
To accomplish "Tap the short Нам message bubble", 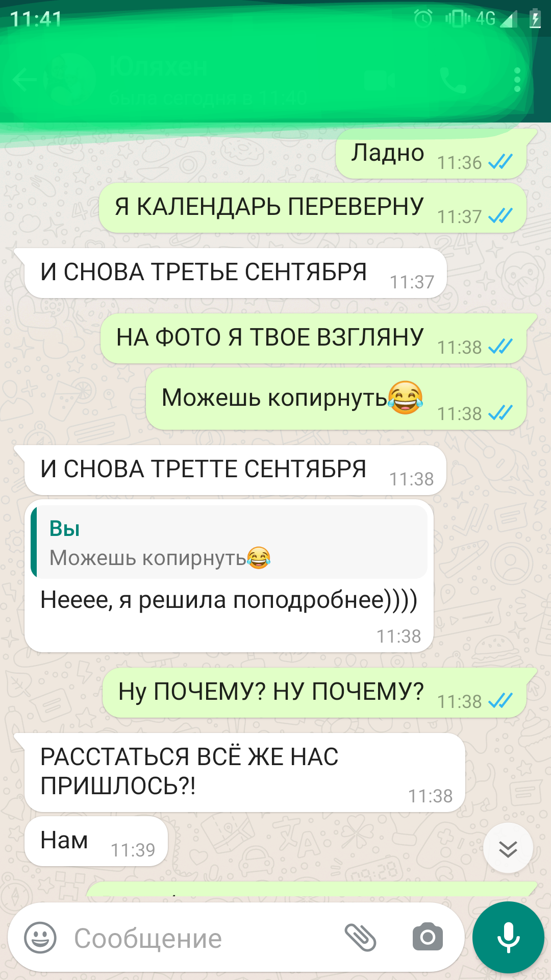I will click(x=96, y=841).
